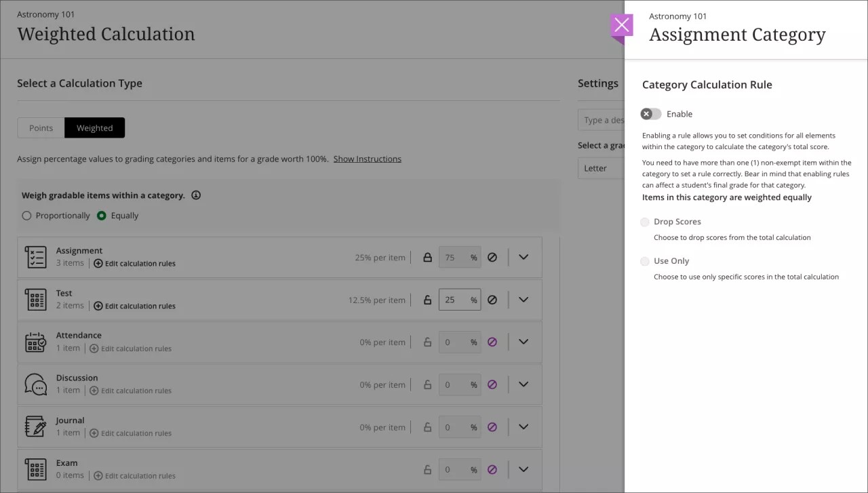Click the Discussion speech bubble icon
The image size is (868, 493).
click(x=36, y=384)
